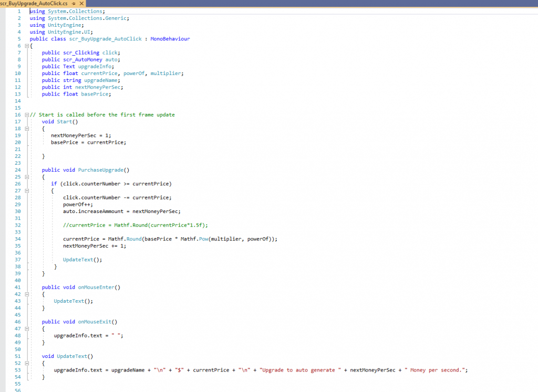
Task: Click line number 53 in the gutter
Action: [18, 370]
